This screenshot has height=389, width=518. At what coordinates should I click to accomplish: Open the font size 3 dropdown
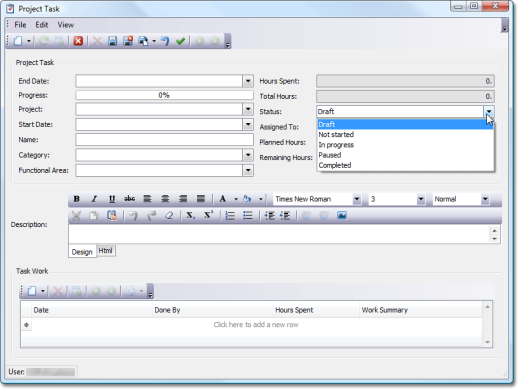421,199
